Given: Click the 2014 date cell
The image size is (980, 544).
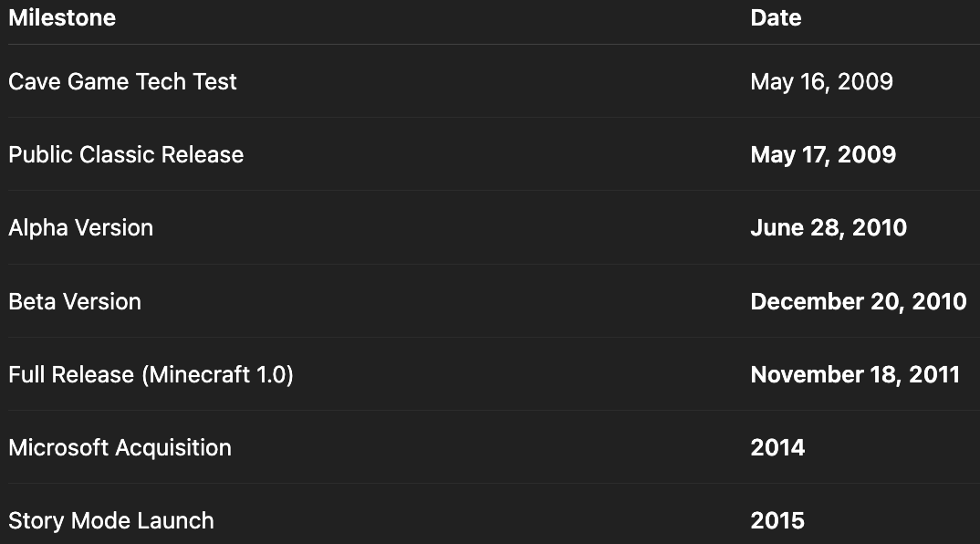Looking at the screenshot, I should click(777, 447).
